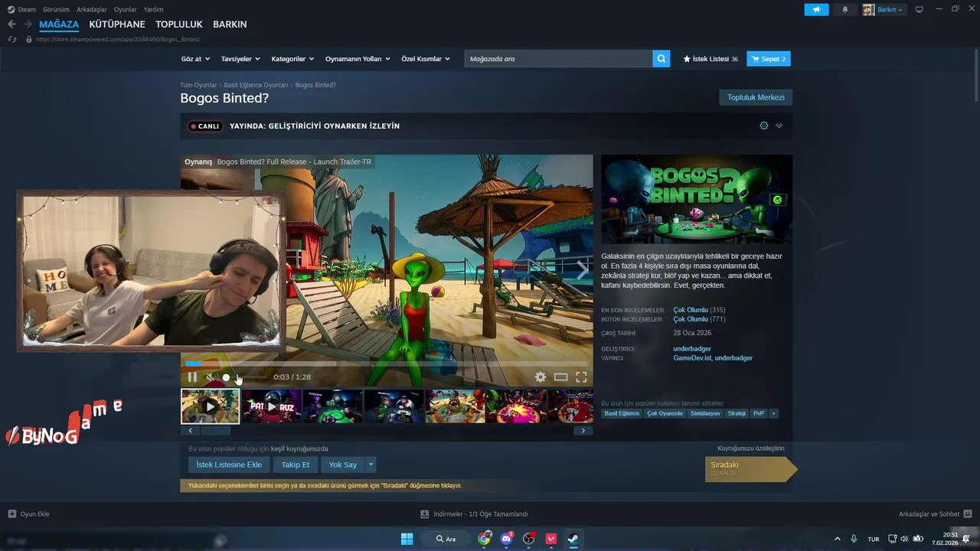This screenshot has height=551, width=980.
Task: Open publisher GameDev.ist link
Action: coord(692,358)
